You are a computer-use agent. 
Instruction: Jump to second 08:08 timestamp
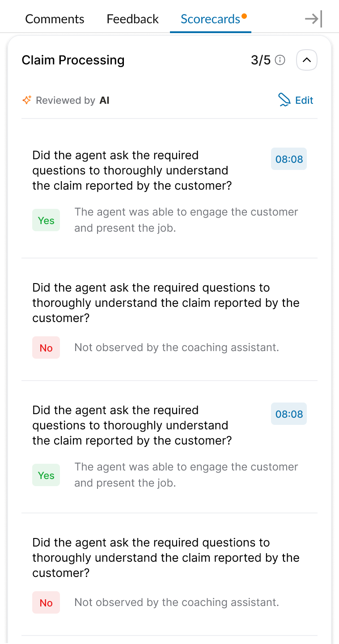[x=289, y=414]
